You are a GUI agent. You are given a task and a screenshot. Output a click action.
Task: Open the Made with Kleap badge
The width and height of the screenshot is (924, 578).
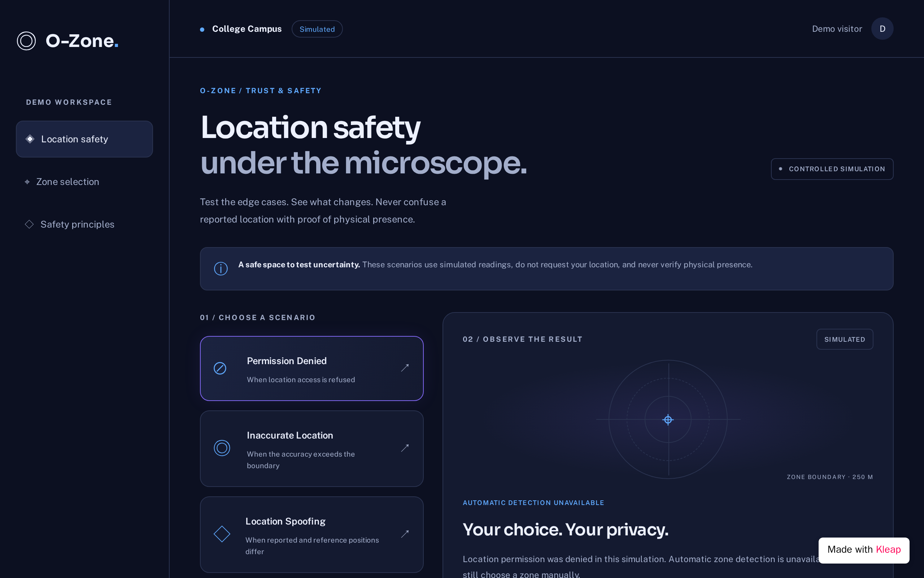coord(864,550)
